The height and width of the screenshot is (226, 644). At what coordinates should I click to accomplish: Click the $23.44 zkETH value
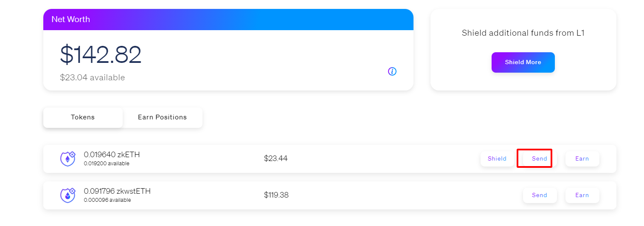click(x=276, y=158)
